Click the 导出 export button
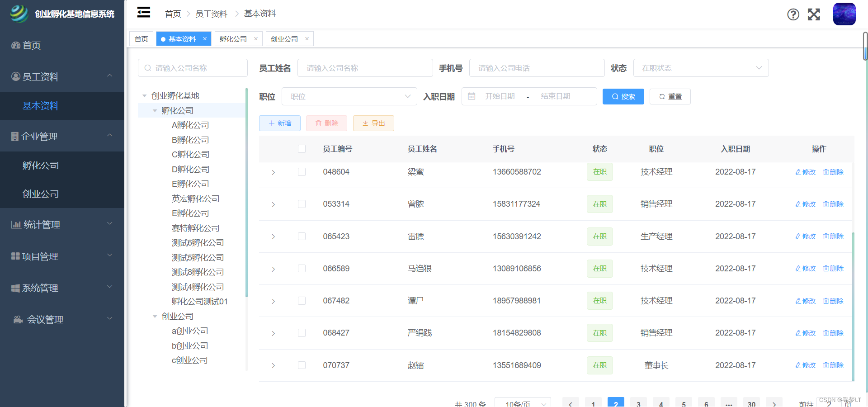This screenshot has height=407, width=868. tap(373, 123)
